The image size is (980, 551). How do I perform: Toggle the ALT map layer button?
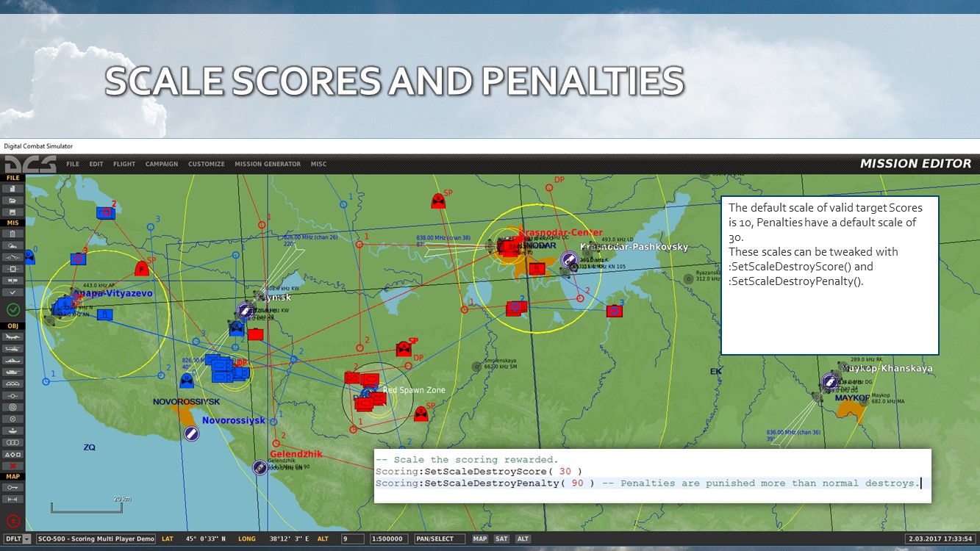coord(523,539)
